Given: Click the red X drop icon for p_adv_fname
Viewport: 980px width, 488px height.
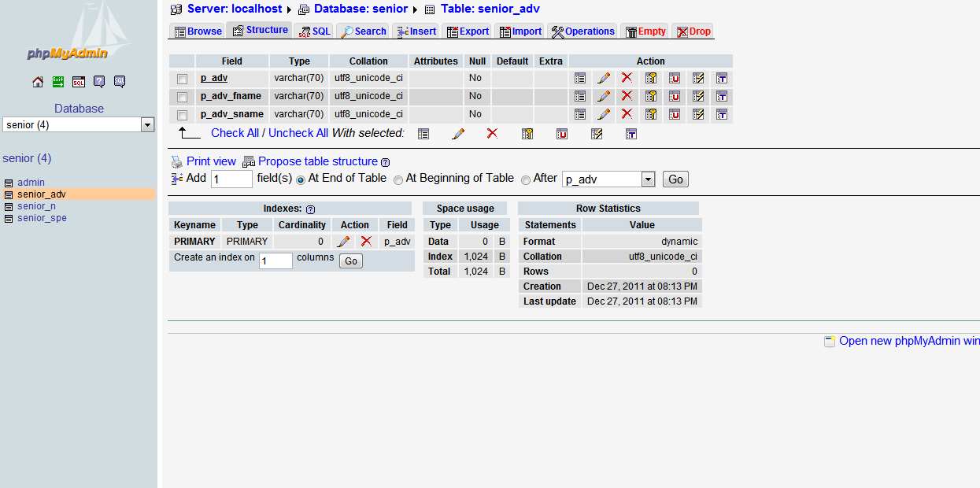Looking at the screenshot, I should [x=627, y=96].
